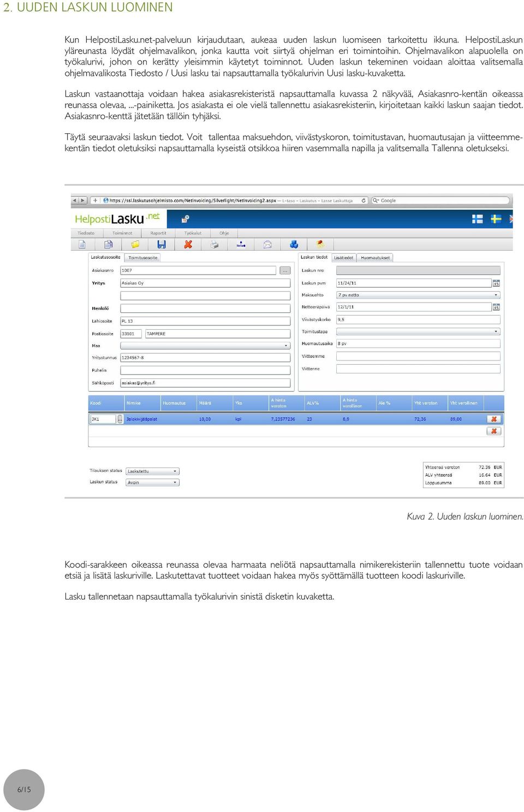Click the Puhelin input field
Screen dimensions: 524x812
(205, 370)
